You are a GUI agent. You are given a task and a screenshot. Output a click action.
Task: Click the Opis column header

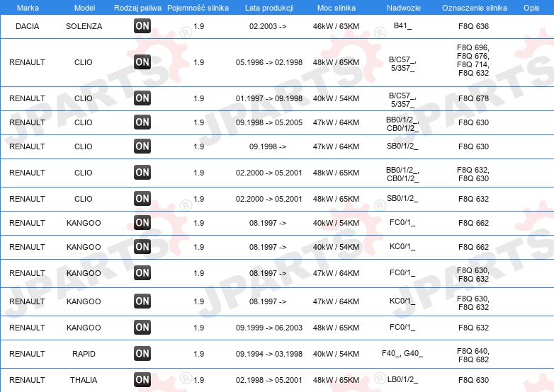(531, 8)
